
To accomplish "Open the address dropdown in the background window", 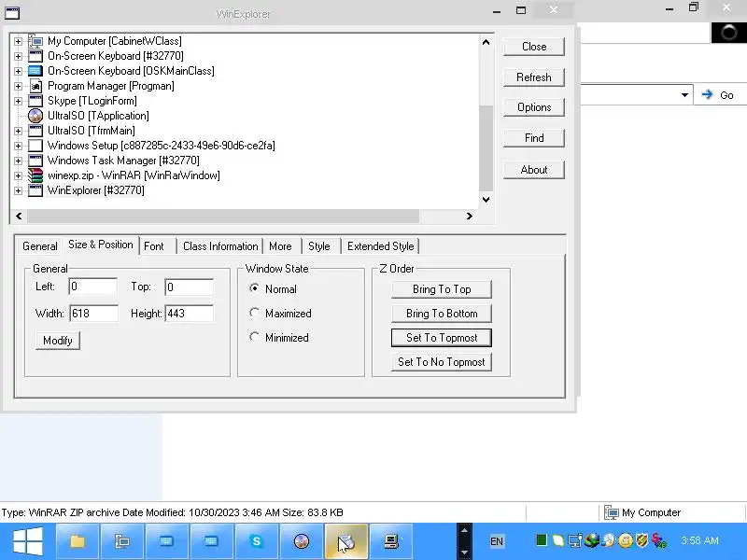I will pyautogui.click(x=684, y=95).
